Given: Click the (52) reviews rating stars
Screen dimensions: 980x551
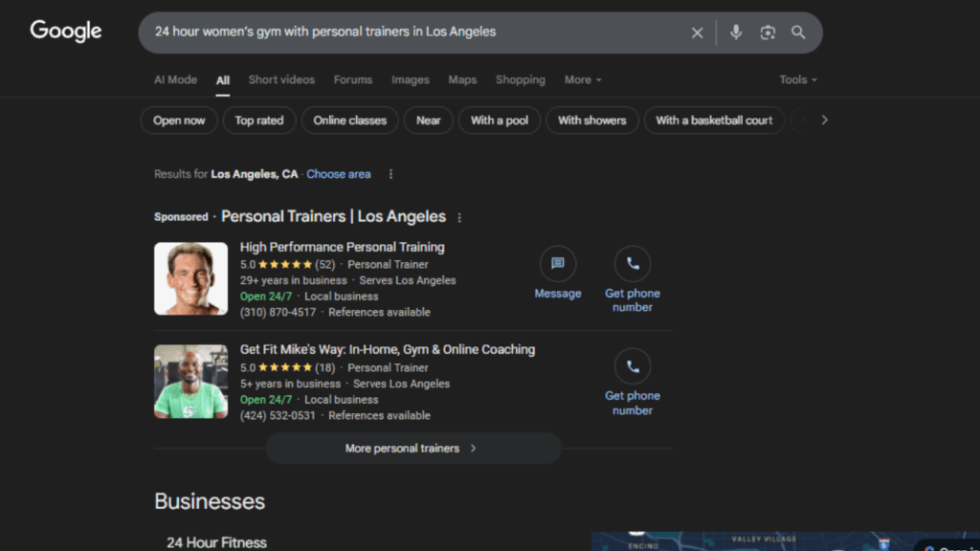Looking at the screenshot, I should point(285,265).
